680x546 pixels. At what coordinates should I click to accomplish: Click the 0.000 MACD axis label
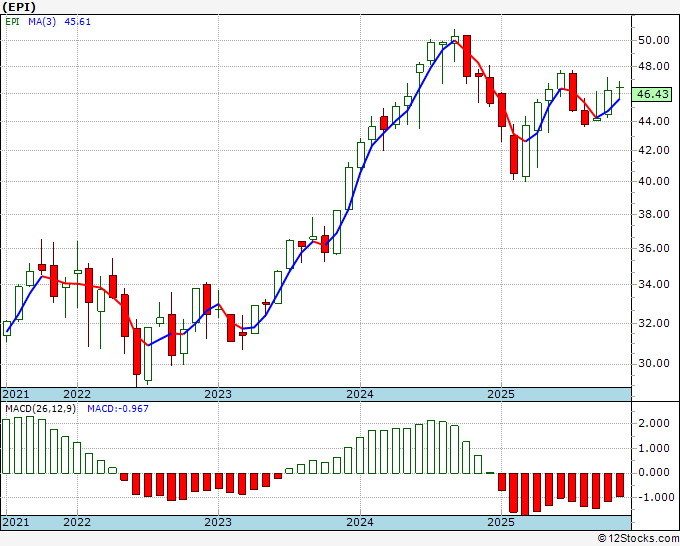click(654, 473)
